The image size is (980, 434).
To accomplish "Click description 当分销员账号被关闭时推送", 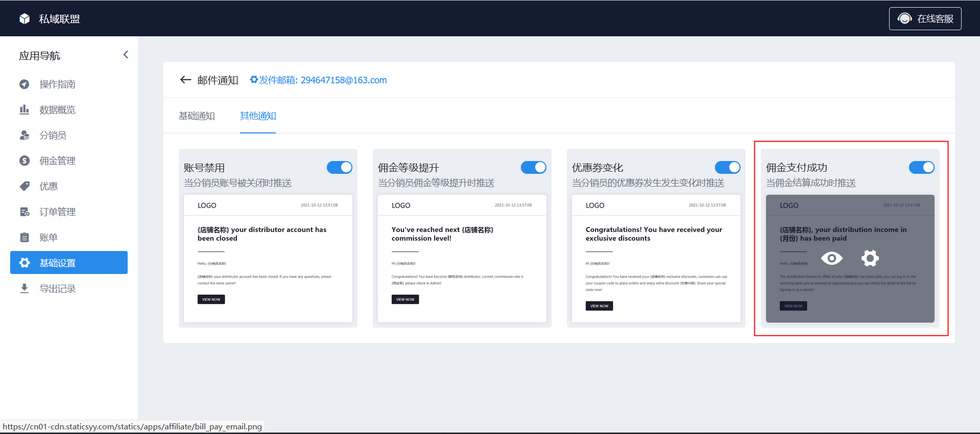I will point(238,183).
